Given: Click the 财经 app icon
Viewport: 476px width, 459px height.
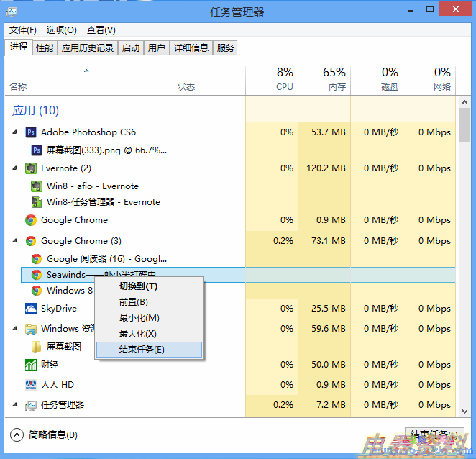Looking at the screenshot, I should 31,365.
